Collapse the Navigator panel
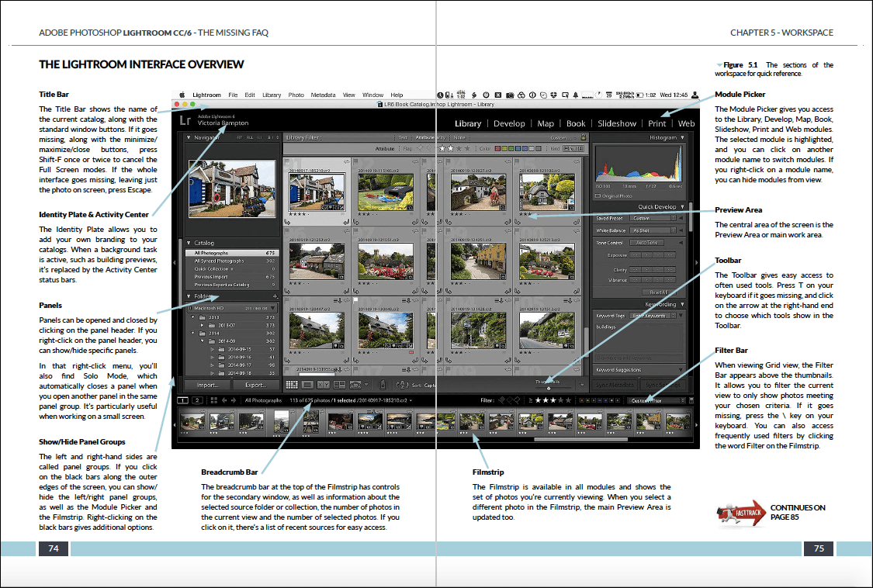The width and height of the screenshot is (873, 588). [x=189, y=137]
